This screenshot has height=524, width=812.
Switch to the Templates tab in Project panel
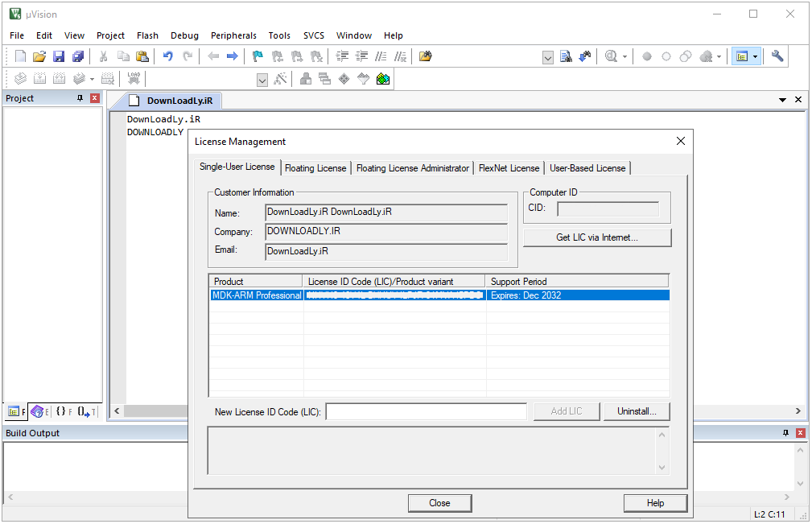click(87, 411)
